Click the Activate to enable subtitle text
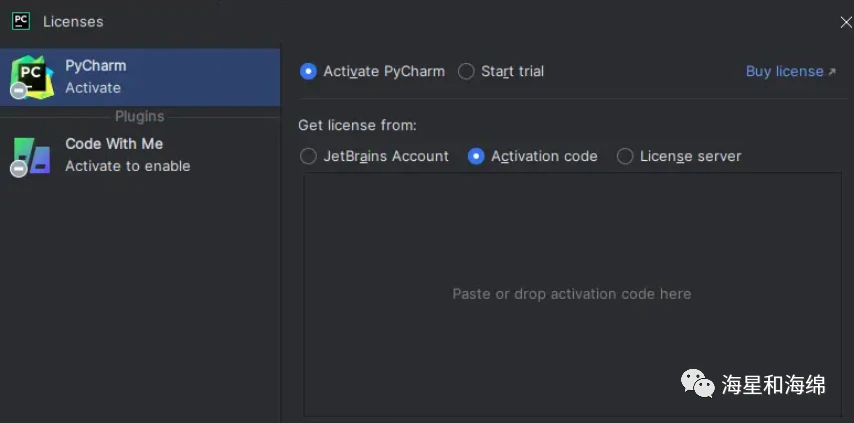The image size is (854, 423). click(x=127, y=166)
